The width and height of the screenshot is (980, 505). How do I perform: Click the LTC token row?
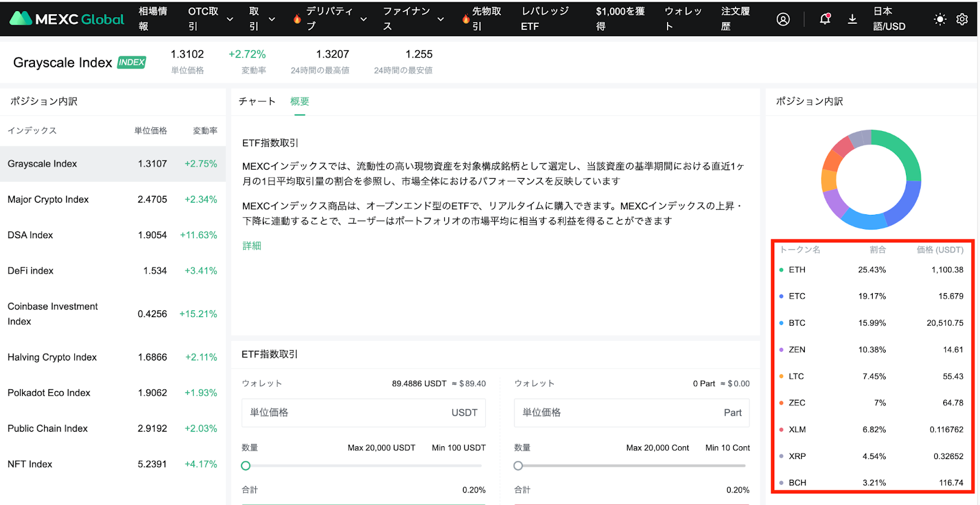coord(871,376)
